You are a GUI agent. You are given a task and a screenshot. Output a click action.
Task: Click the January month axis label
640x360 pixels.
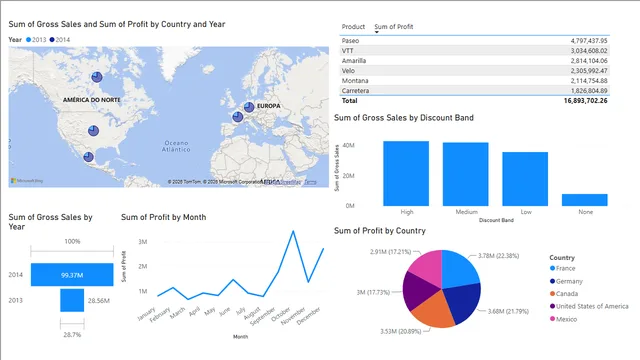tap(146, 313)
